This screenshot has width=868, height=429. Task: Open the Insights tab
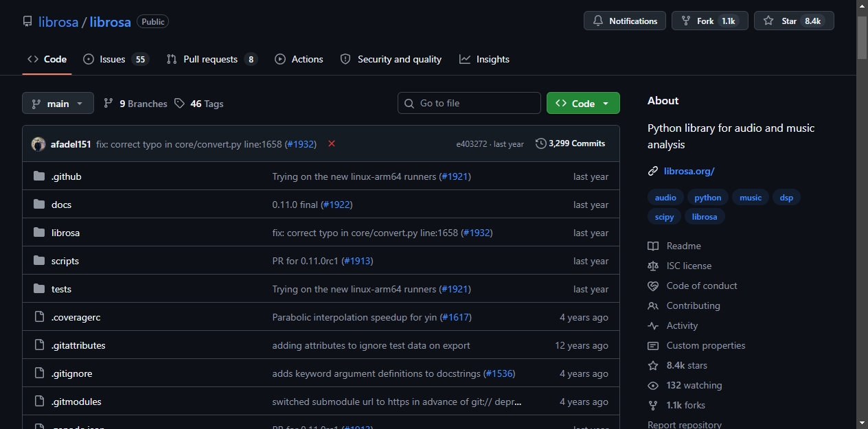click(x=485, y=59)
